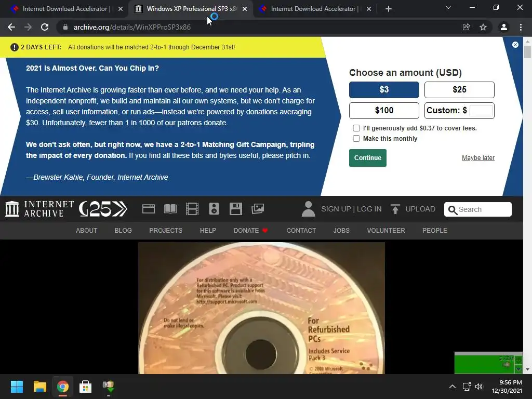Go back using browser back arrow
The image size is (532, 399).
11,27
